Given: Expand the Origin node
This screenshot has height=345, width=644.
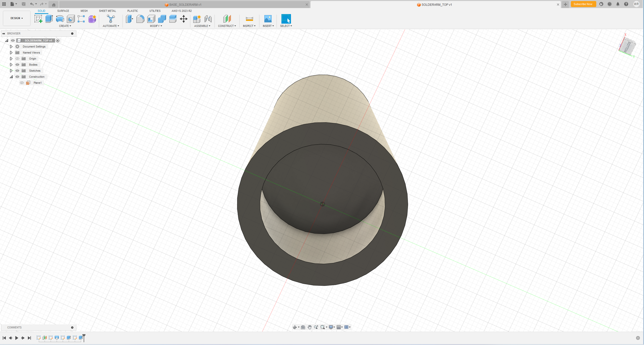Looking at the screenshot, I should pos(11,59).
